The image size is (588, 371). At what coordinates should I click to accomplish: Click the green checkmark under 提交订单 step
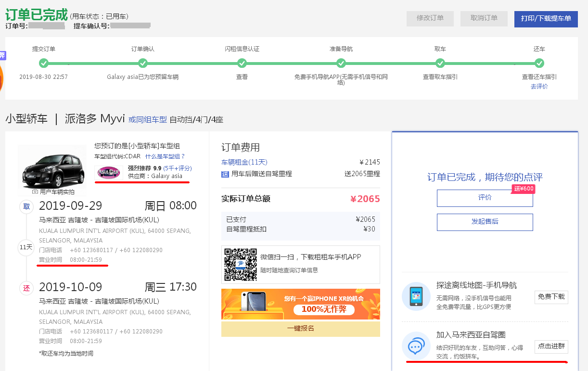tap(44, 63)
